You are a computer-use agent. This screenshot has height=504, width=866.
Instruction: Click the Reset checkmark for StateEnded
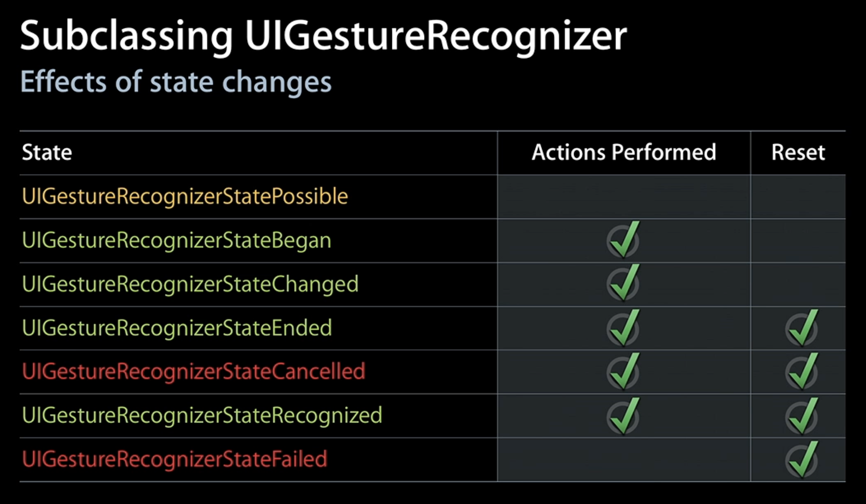tap(802, 328)
